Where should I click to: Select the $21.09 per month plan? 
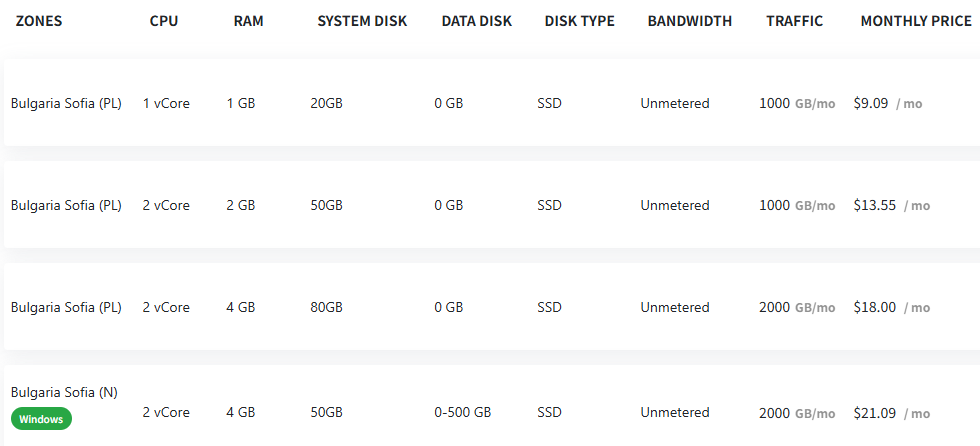(492, 406)
